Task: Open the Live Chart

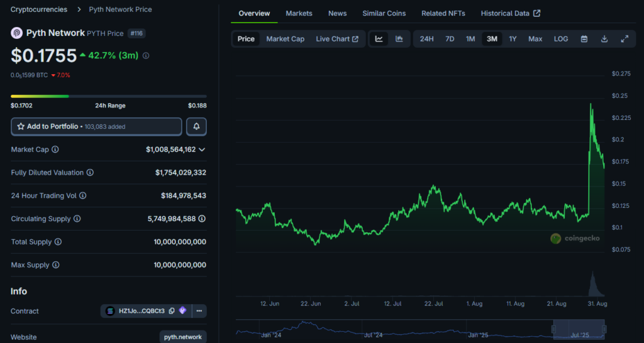Action: click(x=337, y=39)
